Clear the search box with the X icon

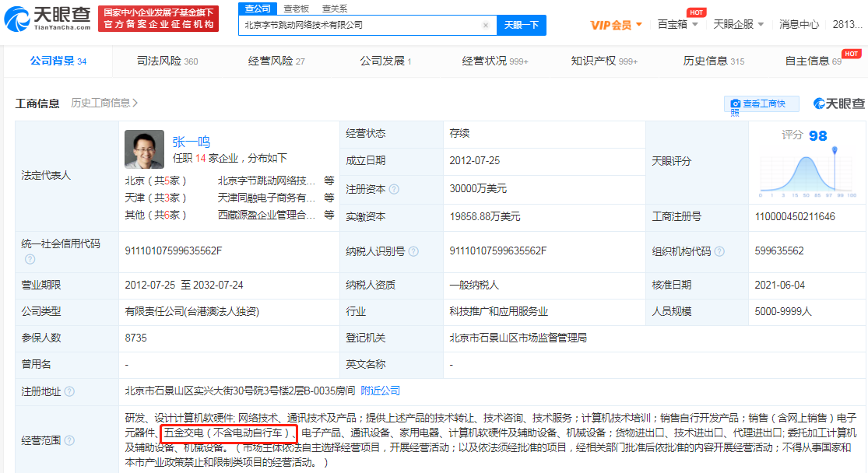(x=486, y=25)
